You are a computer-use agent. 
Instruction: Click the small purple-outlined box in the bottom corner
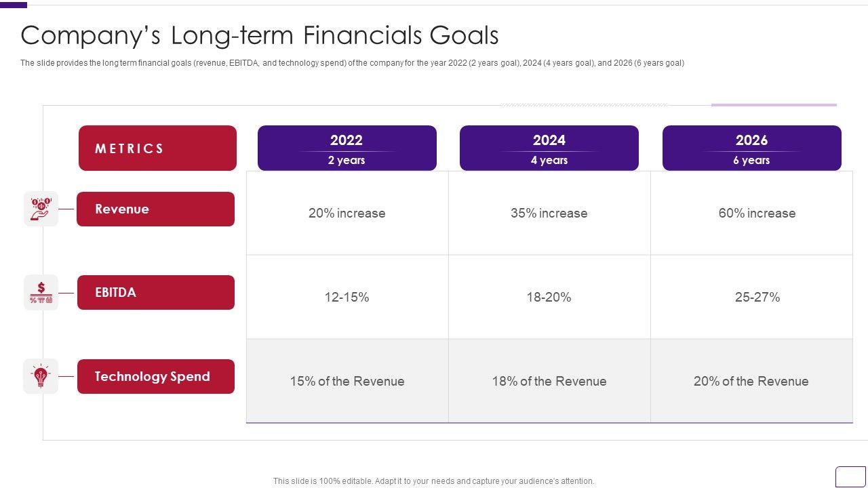point(850,476)
